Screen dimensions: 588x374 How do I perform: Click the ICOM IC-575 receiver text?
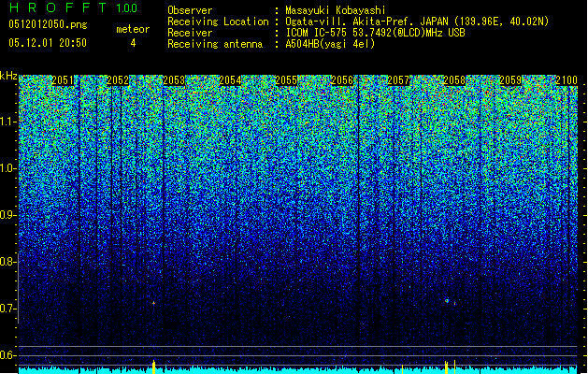pos(375,33)
